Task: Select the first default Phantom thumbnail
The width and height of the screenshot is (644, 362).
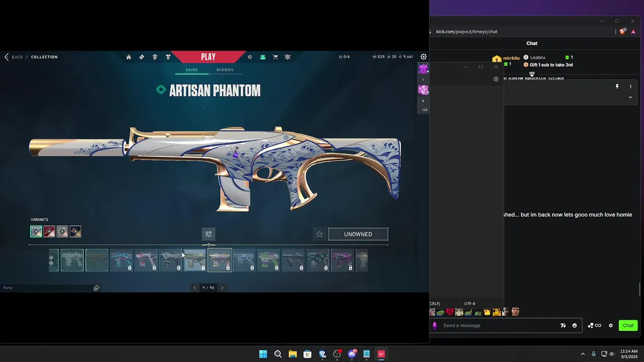Action: 72,260
